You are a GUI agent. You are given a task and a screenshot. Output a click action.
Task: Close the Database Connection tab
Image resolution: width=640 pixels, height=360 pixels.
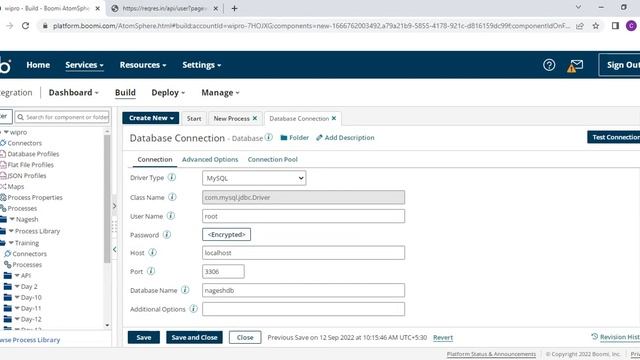[334, 118]
